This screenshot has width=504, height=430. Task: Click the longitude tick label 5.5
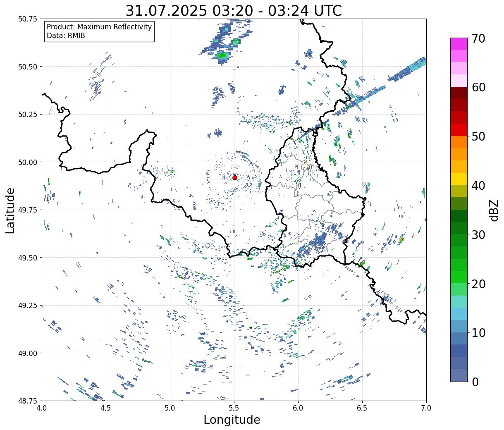(x=234, y=408)
